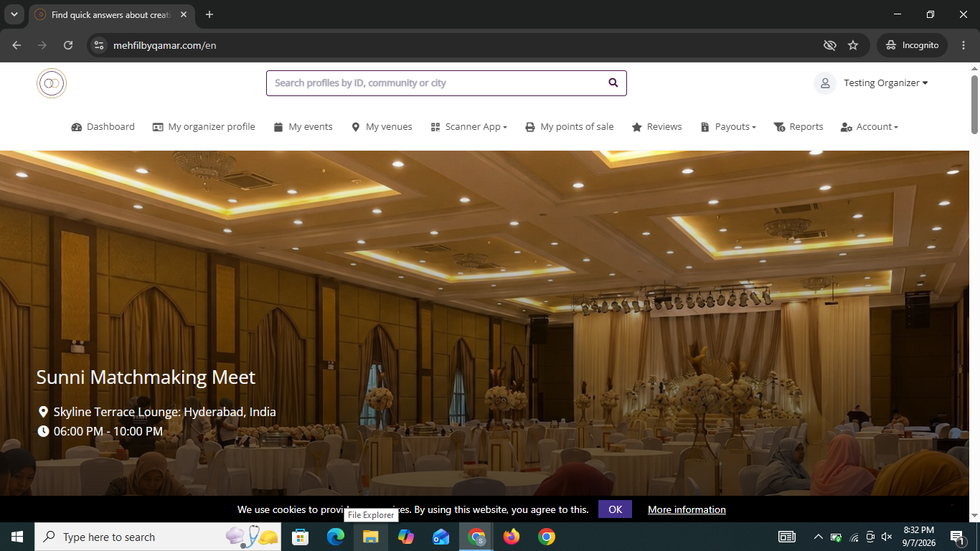Expand the Account dropdown menu
The height and width of the screenshot is (551, 980).
click(870, 127)
